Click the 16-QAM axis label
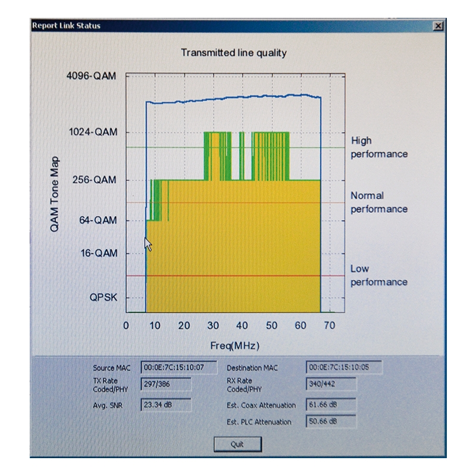476x476 pixels. click(x=100, y=253)
